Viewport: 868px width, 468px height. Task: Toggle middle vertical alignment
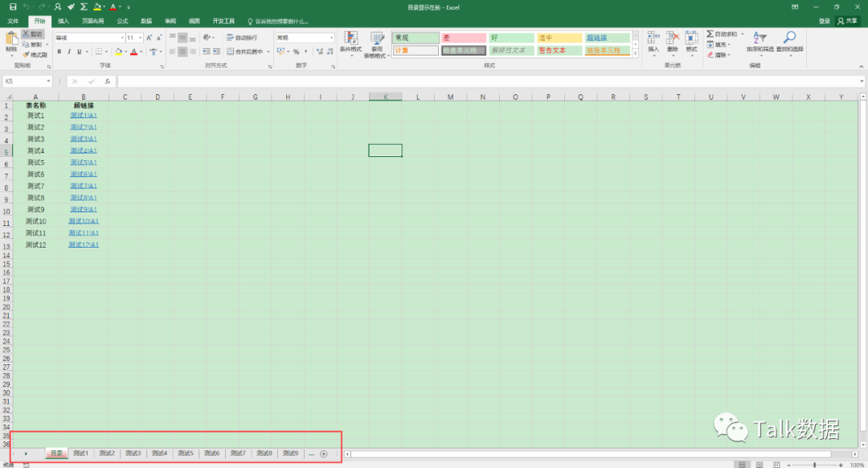pos(182,38)
